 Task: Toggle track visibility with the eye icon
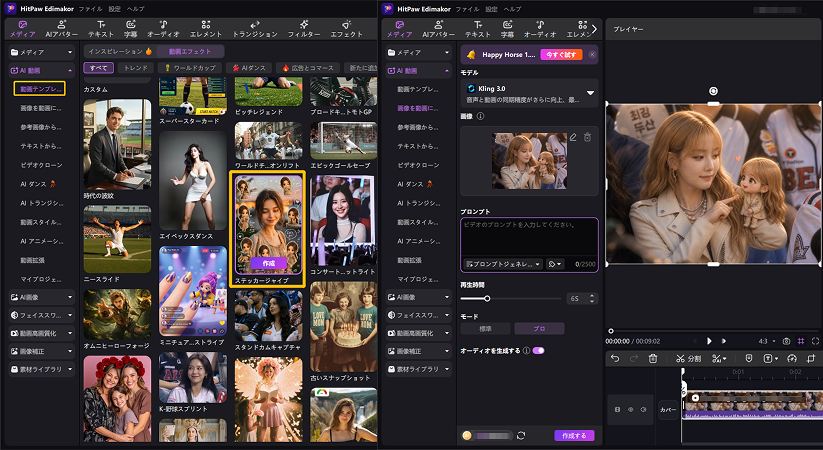click(x=630, y=410)
